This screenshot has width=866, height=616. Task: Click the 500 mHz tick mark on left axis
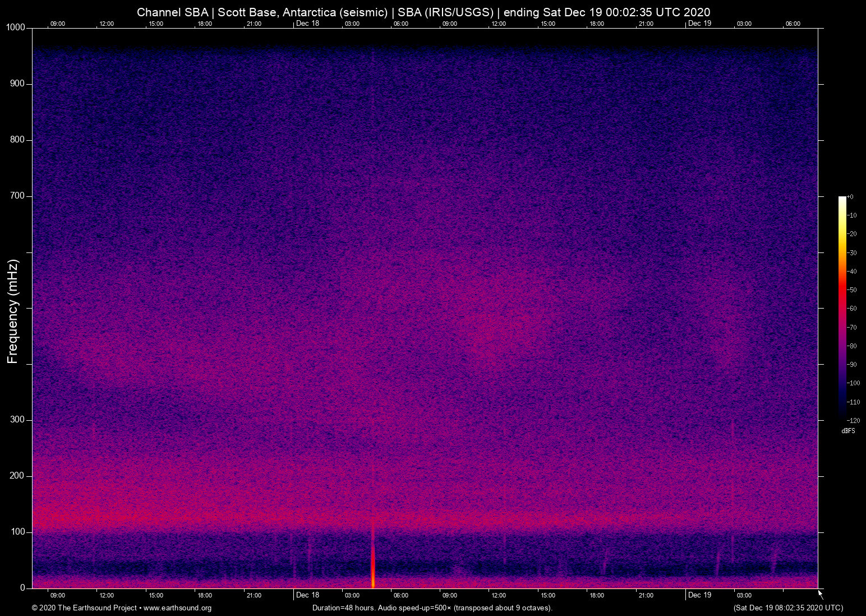click(29, 308)
